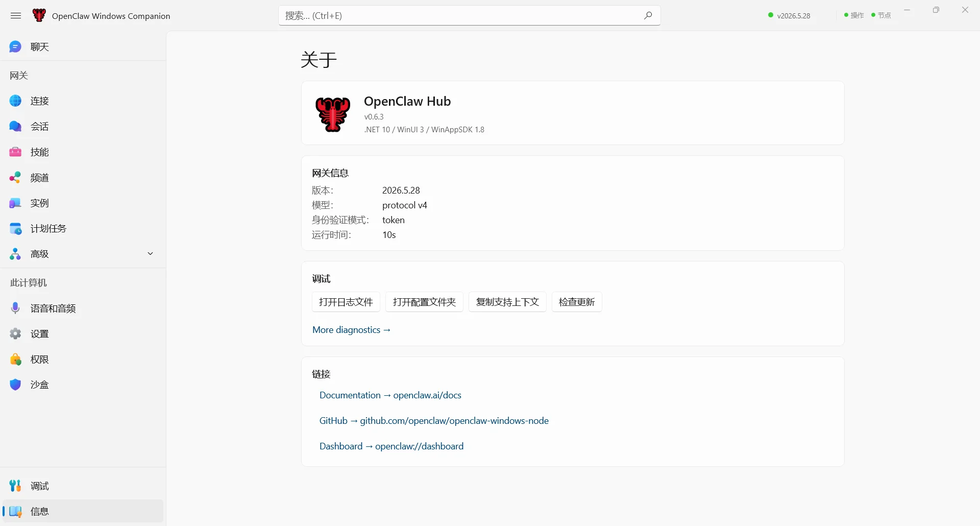Click the speech bubbles icon beside 会话

tap(15, 127)
